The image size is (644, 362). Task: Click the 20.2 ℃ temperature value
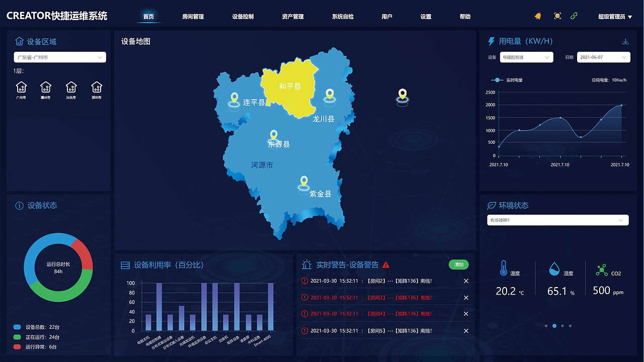point(510,291)
